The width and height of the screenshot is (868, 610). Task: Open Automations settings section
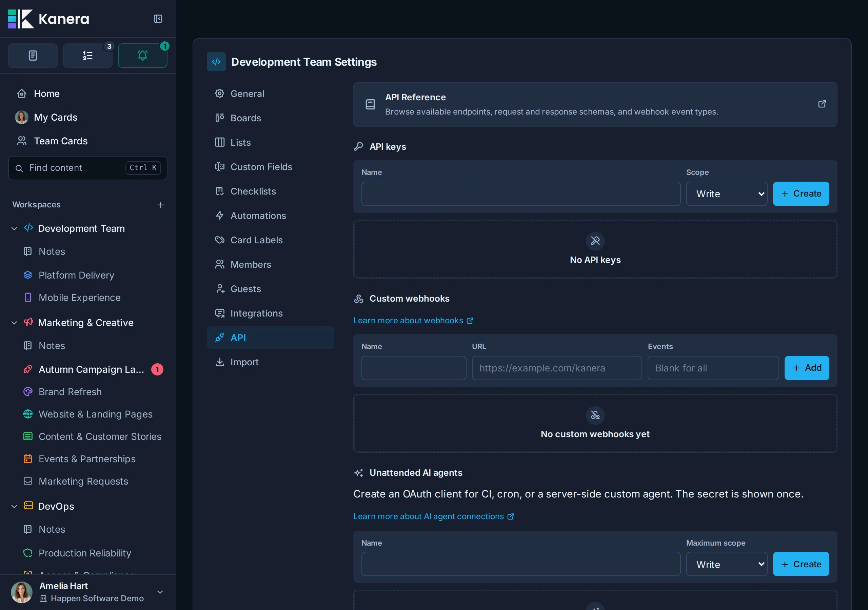pos(270,216)
